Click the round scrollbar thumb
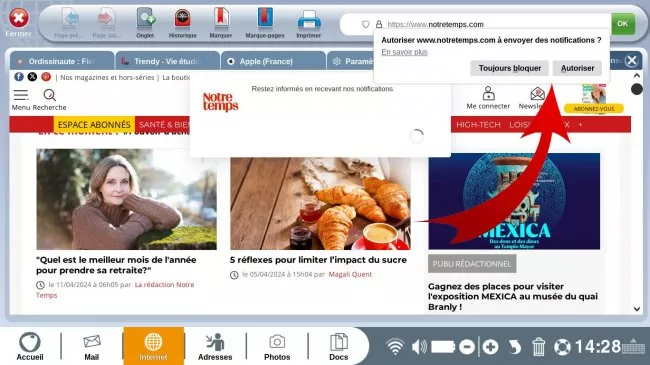The width and height of the screenshot is (650, 365). click(637, 89)
